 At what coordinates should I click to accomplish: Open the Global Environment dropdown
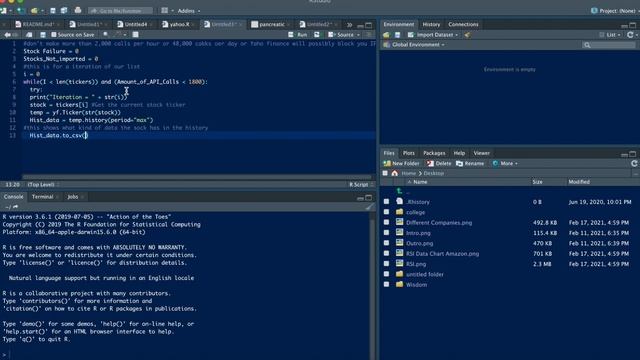(414, 44)
